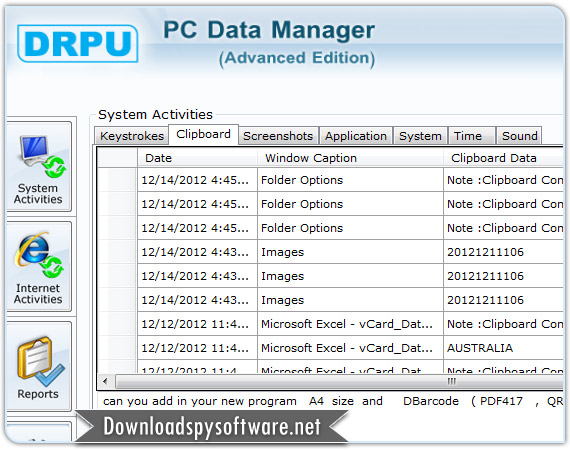Screen dimensions: 570x450
Task: Click the horizontal scrollbar thumb
Action: (340, 381)
